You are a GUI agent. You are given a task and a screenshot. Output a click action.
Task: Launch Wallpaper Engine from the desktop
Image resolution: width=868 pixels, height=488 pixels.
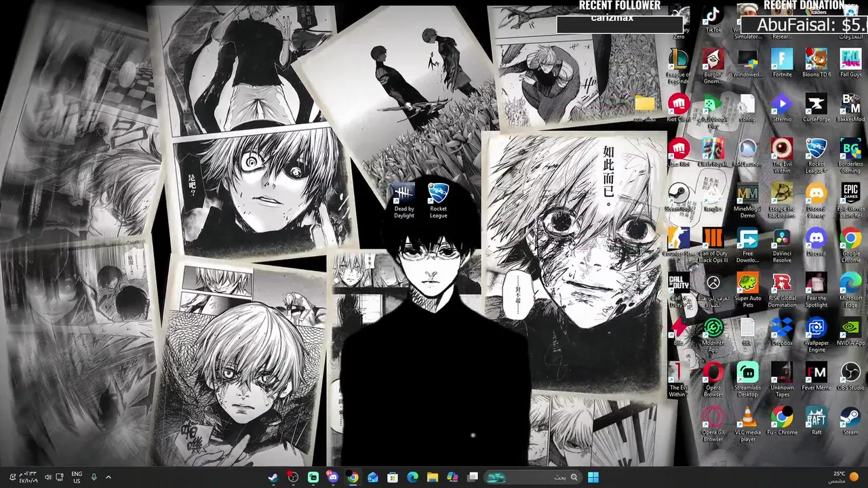point(816,334)
